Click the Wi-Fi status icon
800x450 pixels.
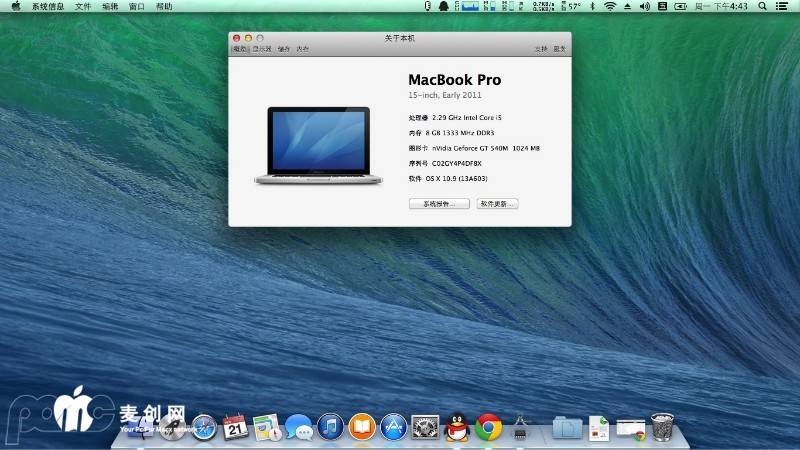[609, 6]
